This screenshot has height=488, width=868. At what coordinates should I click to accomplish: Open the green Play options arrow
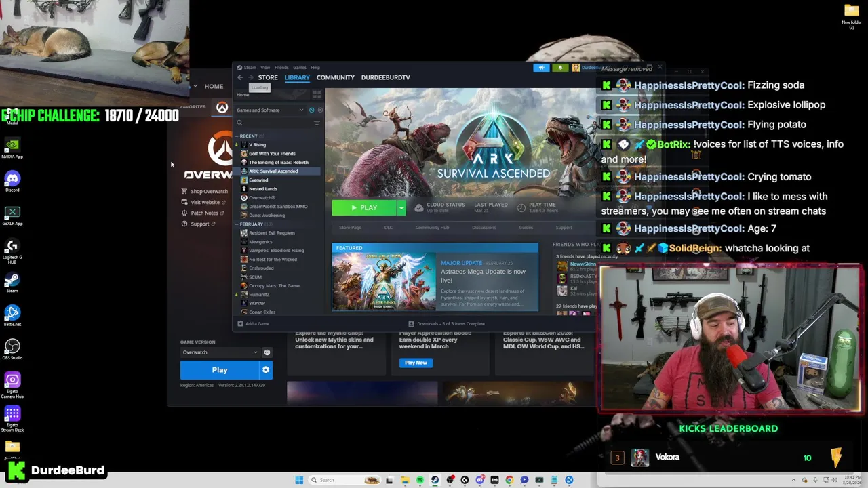pos(401,208)
